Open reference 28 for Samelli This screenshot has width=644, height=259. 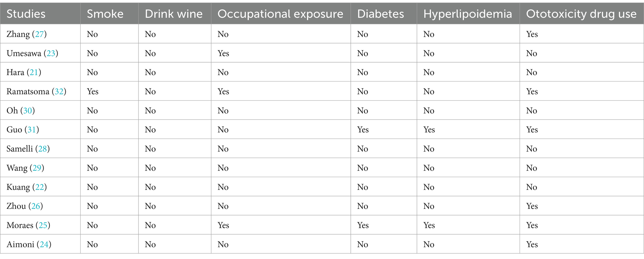click(x=42, y=149)
